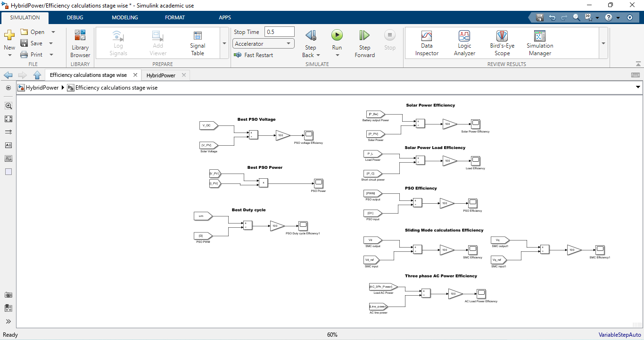Open the Data Inspector
This screenshot has height=340, width=644.
point(427,43)
